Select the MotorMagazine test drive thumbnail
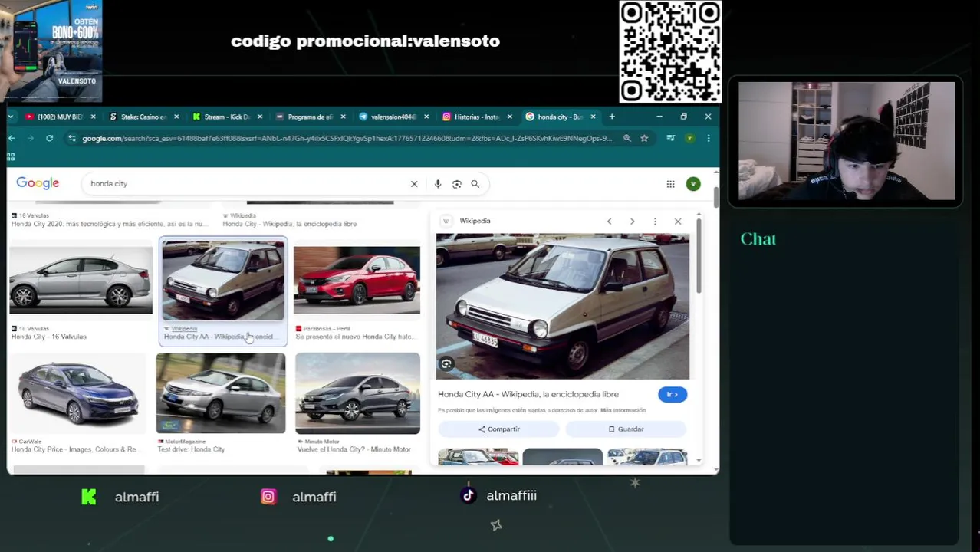The image size is (980, 552). [x=221, y=393]
